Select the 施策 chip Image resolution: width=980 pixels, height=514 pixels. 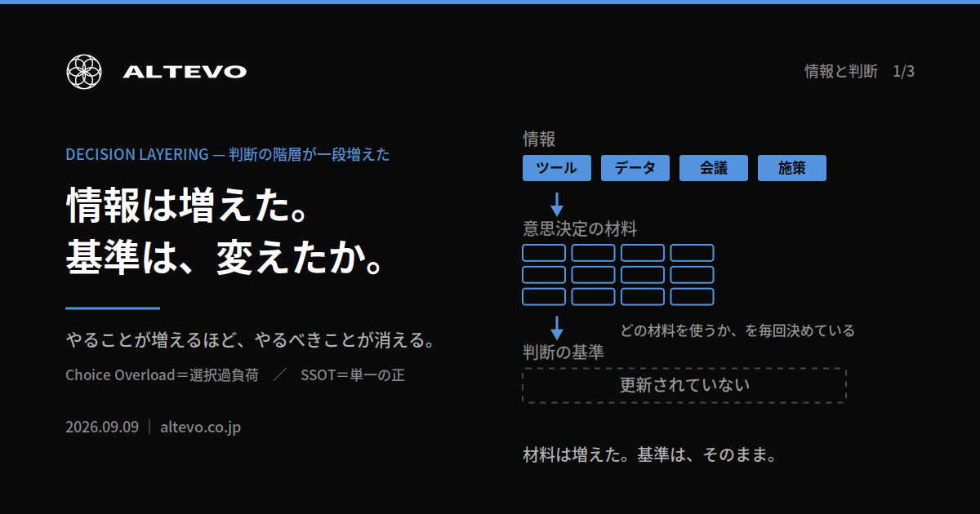coord(792,168)
